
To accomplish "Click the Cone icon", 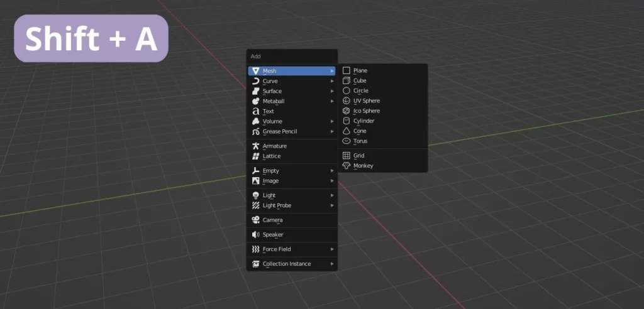I will point(347,131).
